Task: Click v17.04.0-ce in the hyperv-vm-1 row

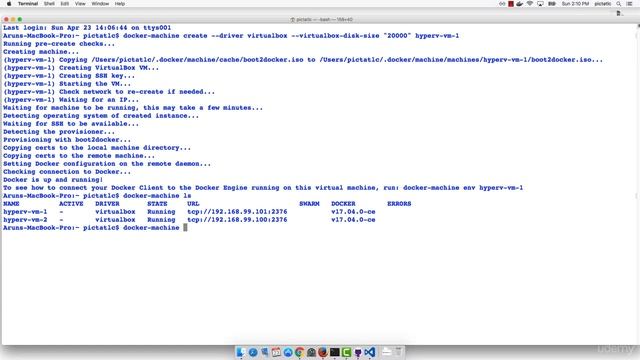Action: tap(353, 211)
